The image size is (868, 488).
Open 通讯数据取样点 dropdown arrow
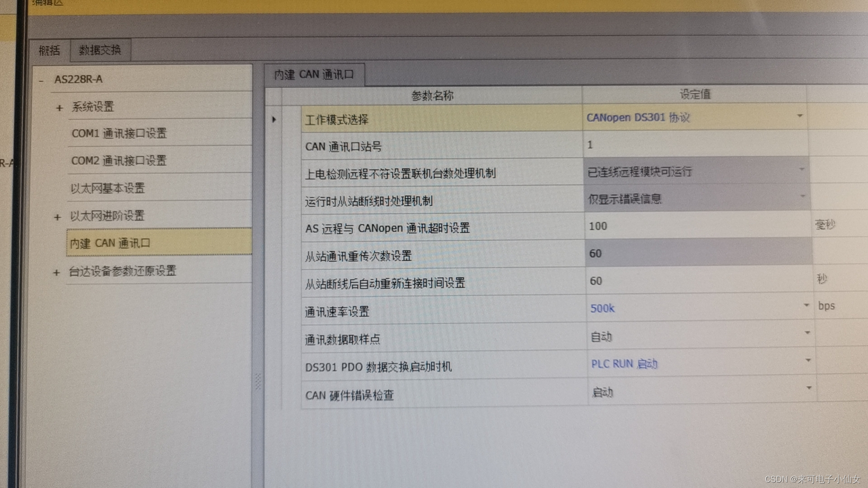point(807,333)
